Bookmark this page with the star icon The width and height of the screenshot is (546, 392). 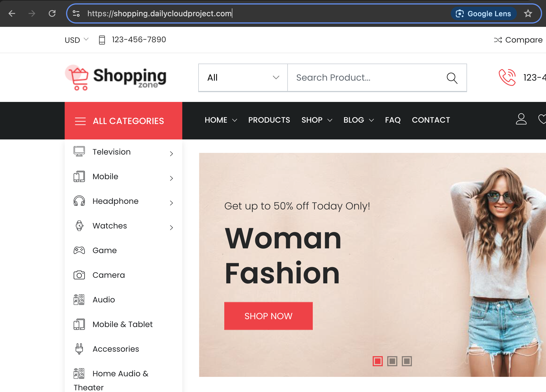coord(528,13)
